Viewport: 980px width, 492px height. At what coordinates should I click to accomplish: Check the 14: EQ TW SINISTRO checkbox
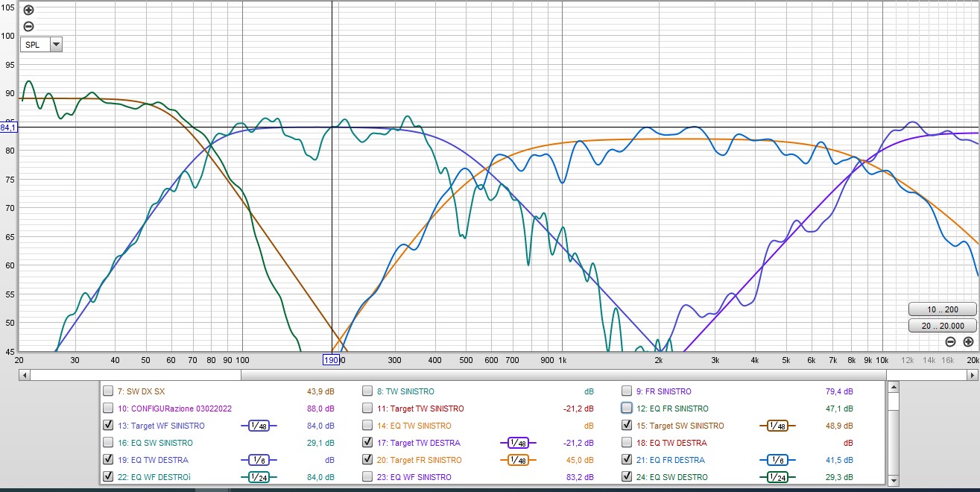[367, 426]
